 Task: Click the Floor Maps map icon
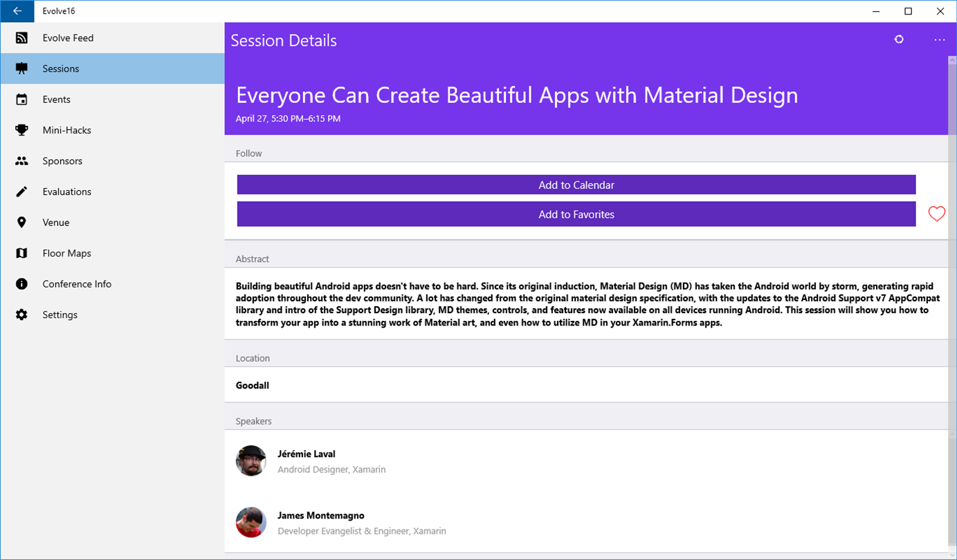tap(21, 253)
